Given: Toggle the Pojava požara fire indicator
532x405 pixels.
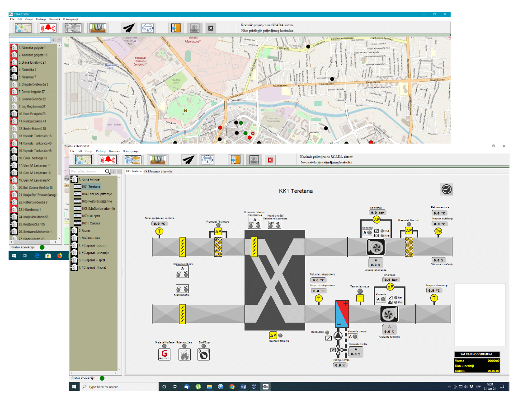Looking at the screenshot, I should tap(184, 354).
